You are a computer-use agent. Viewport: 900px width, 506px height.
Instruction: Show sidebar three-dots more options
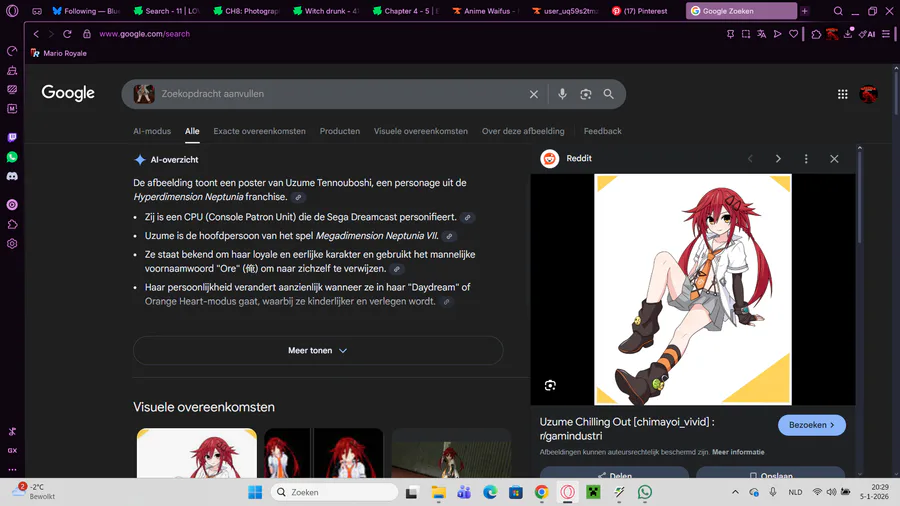[12, 469]
